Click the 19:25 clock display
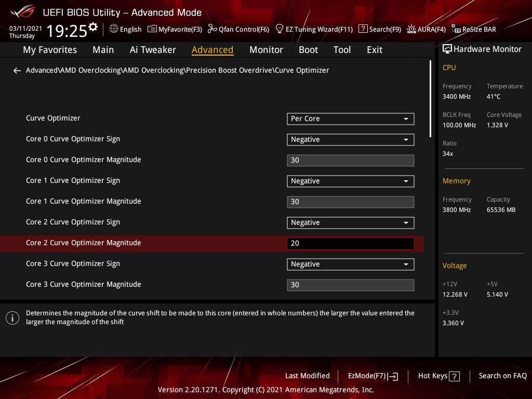 (67, 31)
